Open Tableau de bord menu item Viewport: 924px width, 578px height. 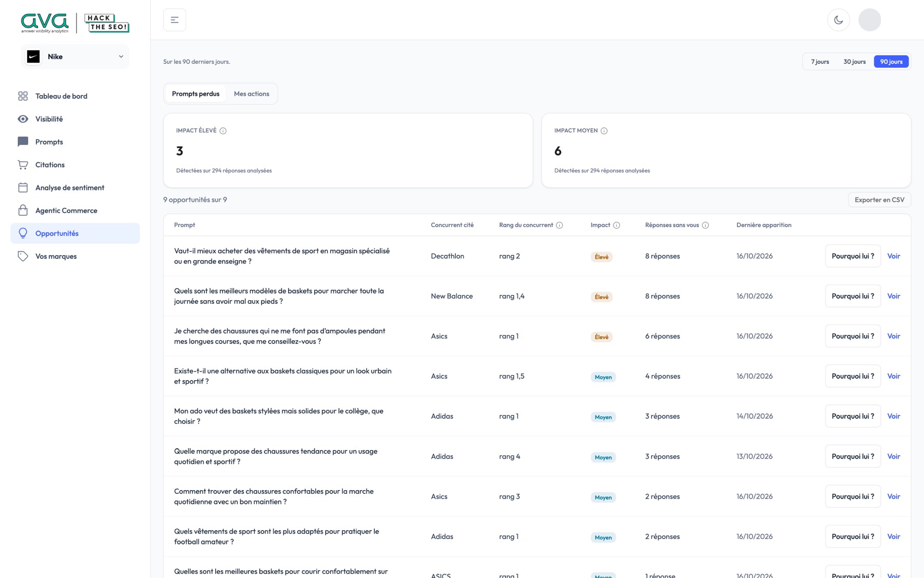75,96
